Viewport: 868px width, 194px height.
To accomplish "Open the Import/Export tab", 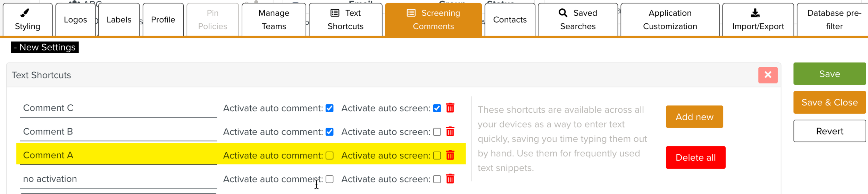I will tap(758, 20).
